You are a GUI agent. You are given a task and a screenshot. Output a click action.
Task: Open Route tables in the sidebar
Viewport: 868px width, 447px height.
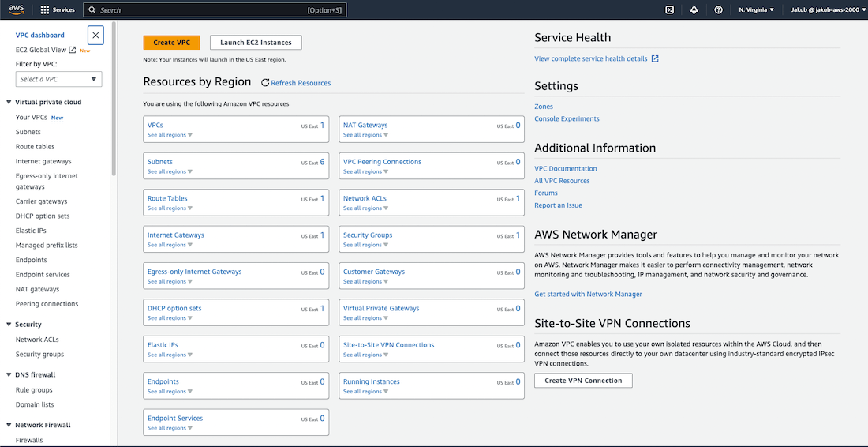pos(35,147)
